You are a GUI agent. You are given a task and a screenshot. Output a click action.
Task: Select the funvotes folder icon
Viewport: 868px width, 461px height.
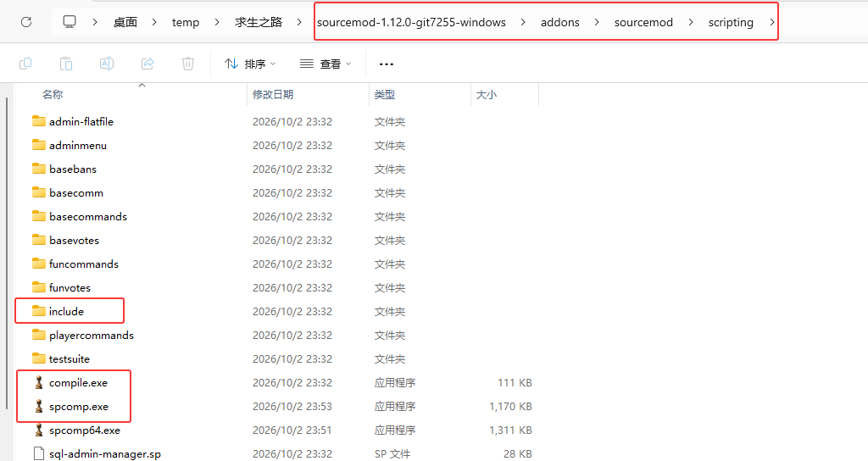tap(39, 288)
